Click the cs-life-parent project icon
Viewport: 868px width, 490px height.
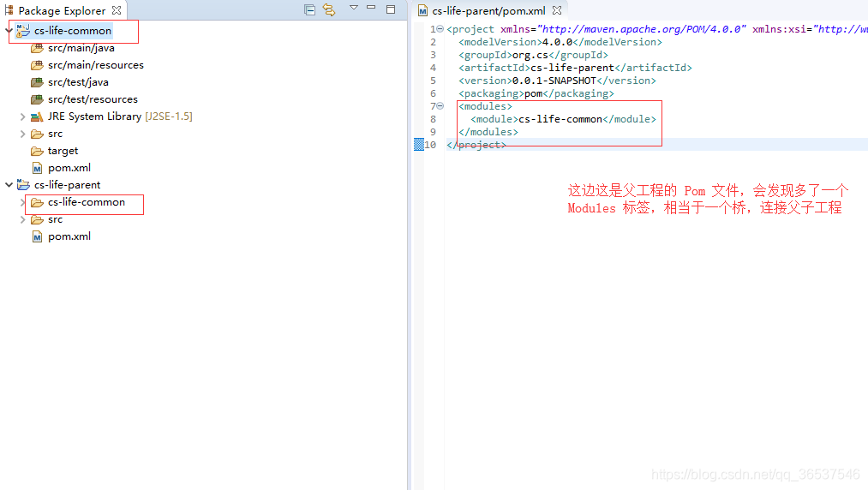(x=22, y=184)
